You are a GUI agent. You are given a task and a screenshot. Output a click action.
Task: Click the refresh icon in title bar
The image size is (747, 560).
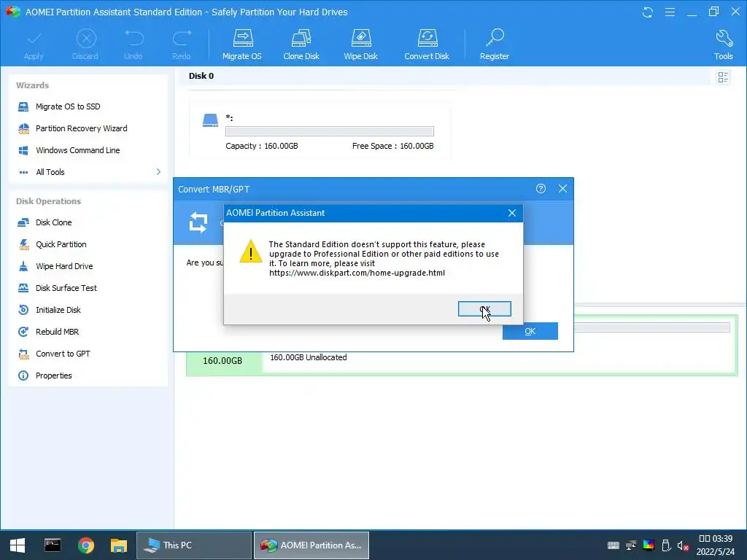pos(648,12)
